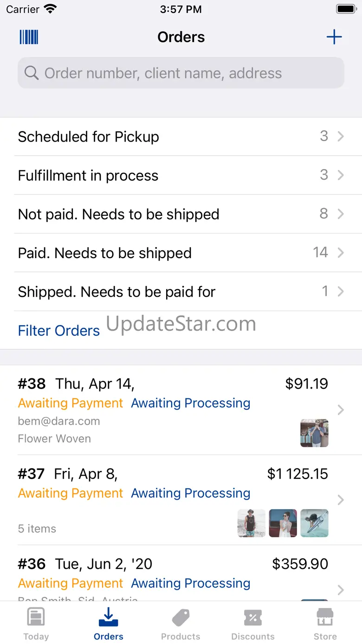Open Paid. Needs to be shipped list
Screen dimensions: 362x644
(x=104, y=253)
